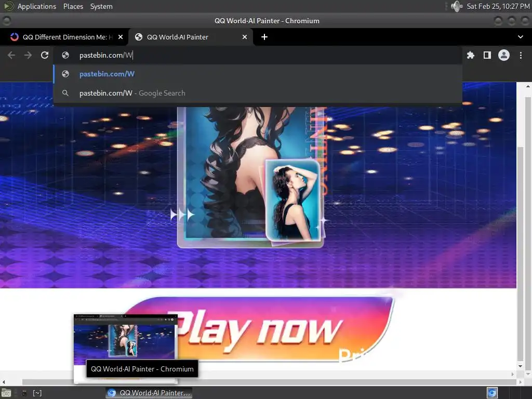532x399 pixels.
Task: Close the QQ World·AI Painter tab
Action: click(245, 37)
